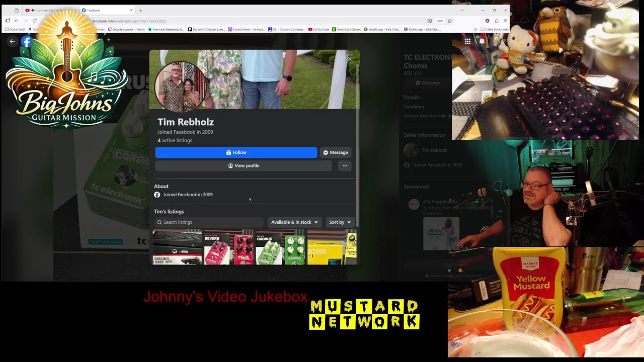Expand the Available & in stock filter
This screenshot has width=644, height=362.
pos(294,222)
